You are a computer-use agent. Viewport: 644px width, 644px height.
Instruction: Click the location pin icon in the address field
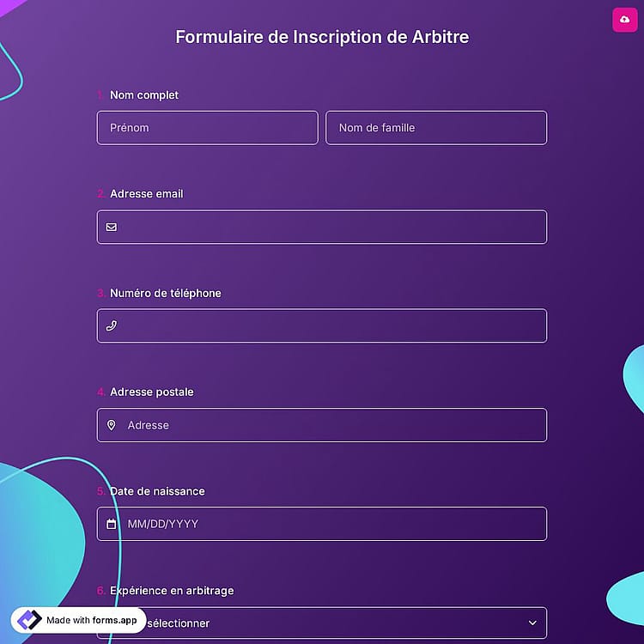pos(112,425)
